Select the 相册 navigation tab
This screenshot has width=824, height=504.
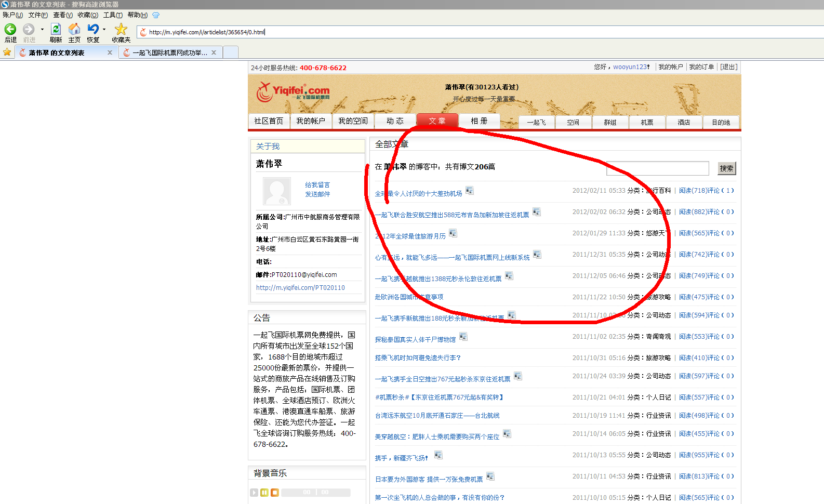click(x=479, y=121)
